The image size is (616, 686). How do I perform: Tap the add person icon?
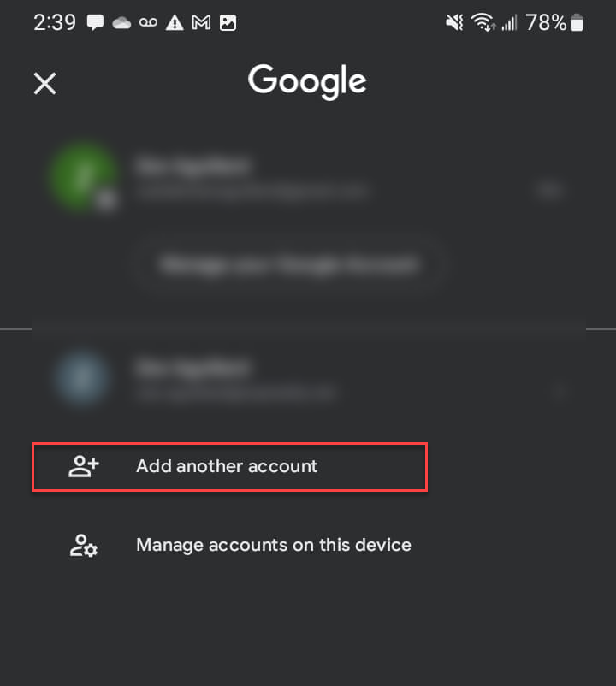pos(84,466)
